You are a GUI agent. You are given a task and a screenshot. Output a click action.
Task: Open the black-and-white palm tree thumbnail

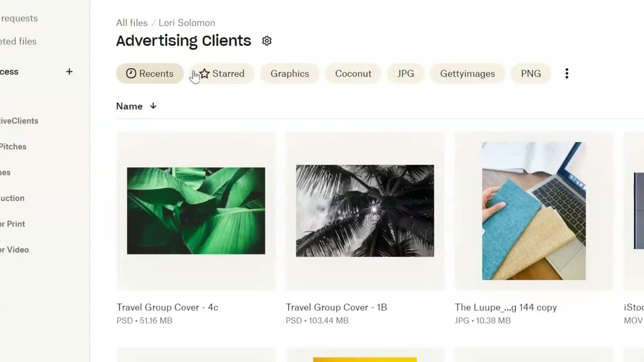[x=365, y=211]
